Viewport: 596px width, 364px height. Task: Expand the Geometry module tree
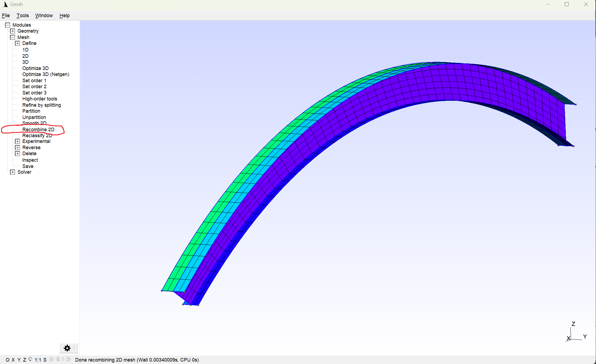(x=13, y=31)
